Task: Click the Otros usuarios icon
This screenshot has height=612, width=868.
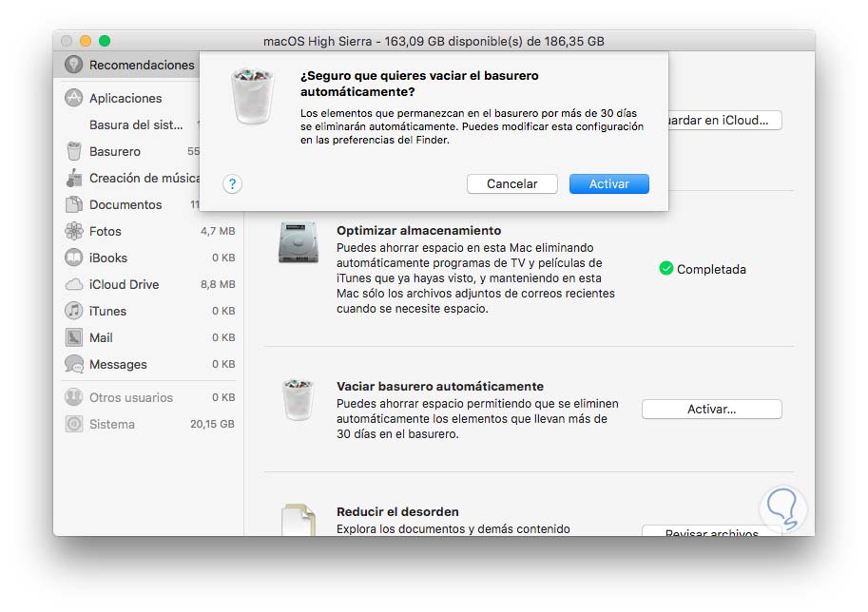Action: click(73, 396)
